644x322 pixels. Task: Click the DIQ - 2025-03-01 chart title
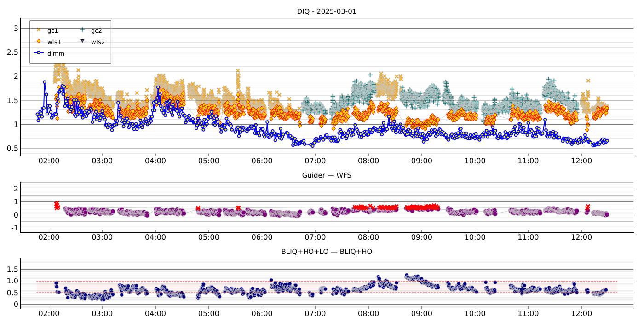coord(327,11)
